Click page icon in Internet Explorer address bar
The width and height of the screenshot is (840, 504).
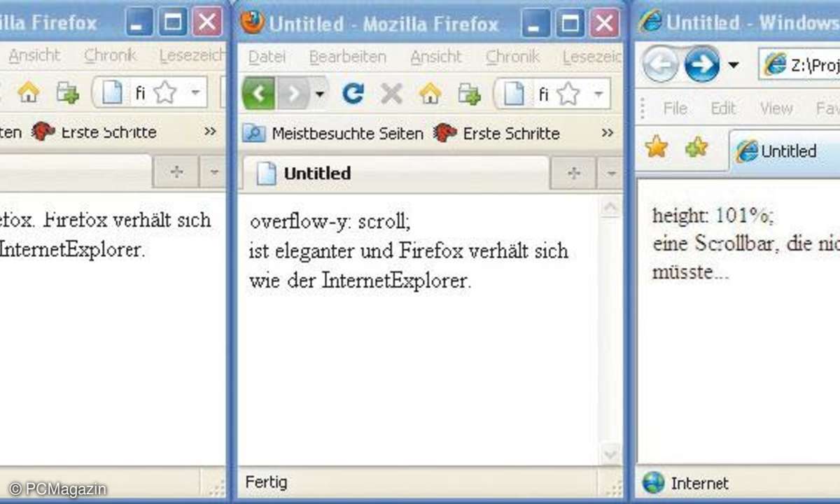[775, 66]
